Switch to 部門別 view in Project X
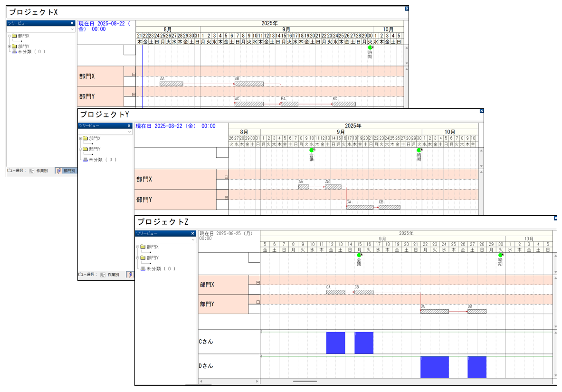 (x=66, y=170)
